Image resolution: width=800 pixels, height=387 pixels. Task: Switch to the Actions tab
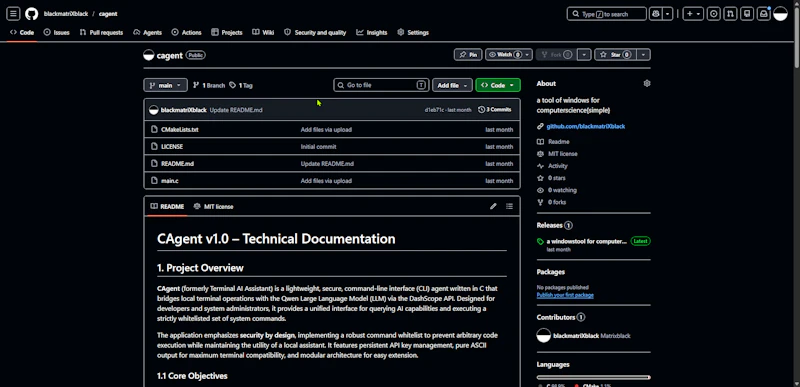[x=186, y=32]
